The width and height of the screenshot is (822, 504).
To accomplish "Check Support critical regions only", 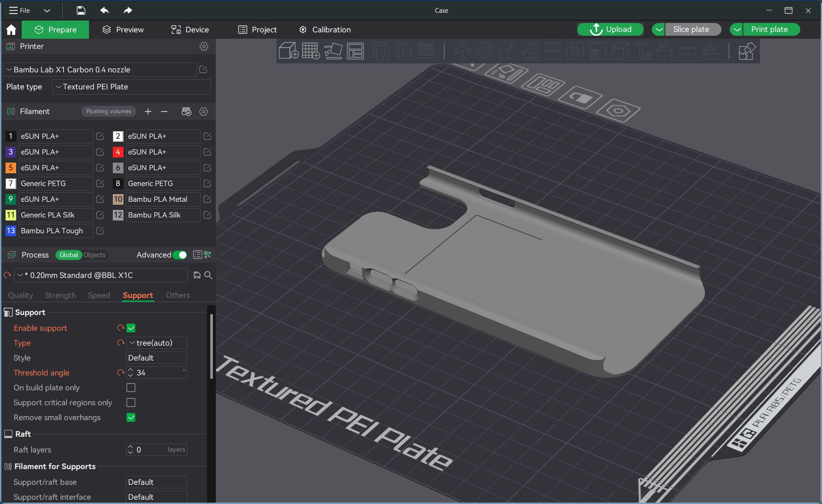I will pyautogui.click(x=131, y=402).
